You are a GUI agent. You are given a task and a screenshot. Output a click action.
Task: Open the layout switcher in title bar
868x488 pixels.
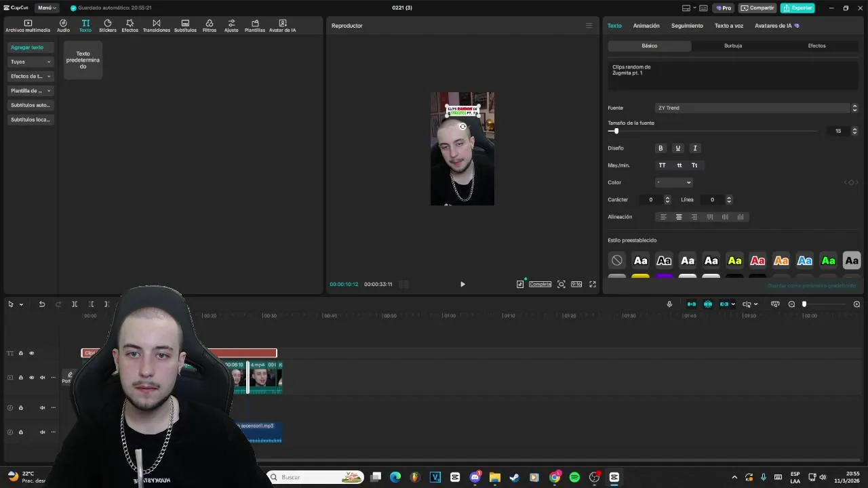tap(690, 8)
